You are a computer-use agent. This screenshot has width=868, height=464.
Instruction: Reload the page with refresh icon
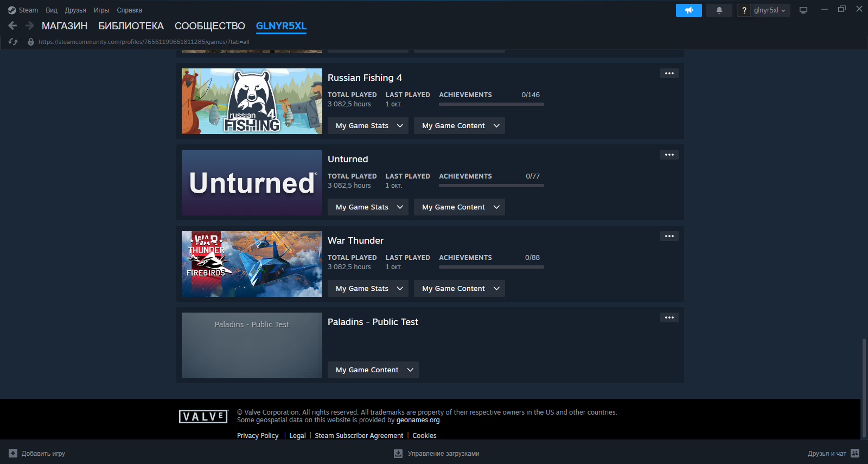coord(13,42)
